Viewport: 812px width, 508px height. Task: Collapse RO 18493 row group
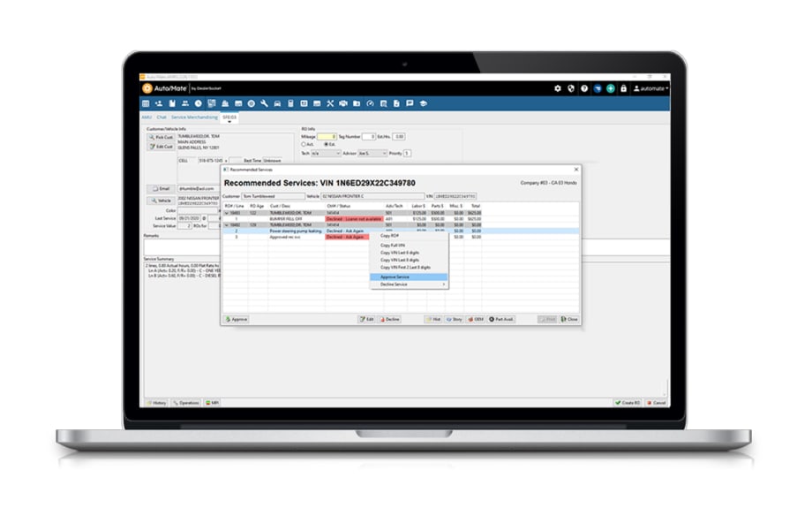(226, 213)
